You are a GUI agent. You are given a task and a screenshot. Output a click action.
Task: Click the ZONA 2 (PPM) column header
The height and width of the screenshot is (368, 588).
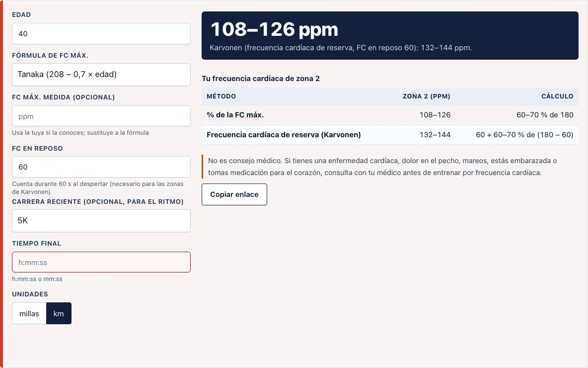pos(427,96)
